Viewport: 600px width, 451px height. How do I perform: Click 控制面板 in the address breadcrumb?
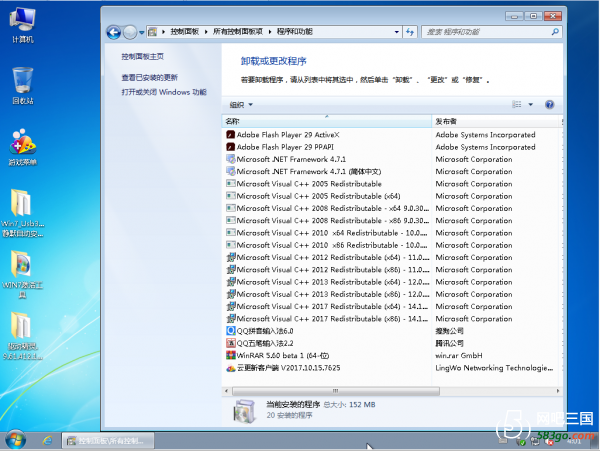coord(184,32)
